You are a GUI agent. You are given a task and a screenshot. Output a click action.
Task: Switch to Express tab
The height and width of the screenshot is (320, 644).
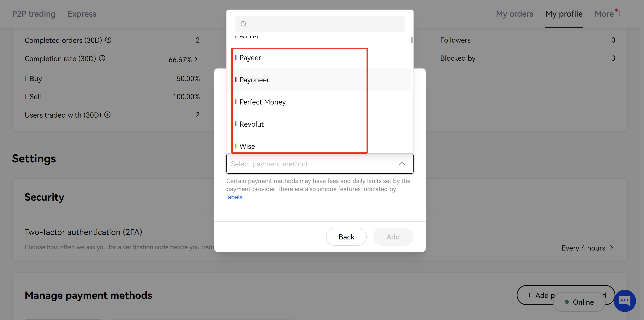click(x=82, y=14)
